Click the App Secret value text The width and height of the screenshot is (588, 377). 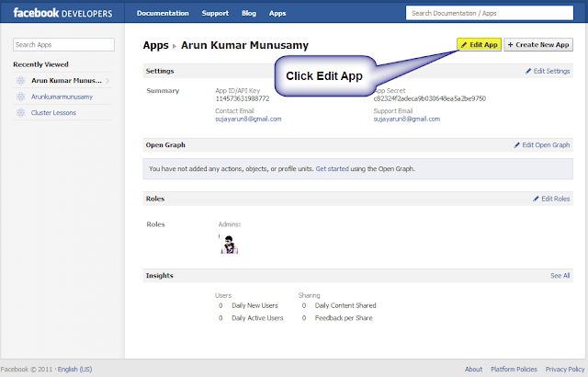(x=430, y=98)
